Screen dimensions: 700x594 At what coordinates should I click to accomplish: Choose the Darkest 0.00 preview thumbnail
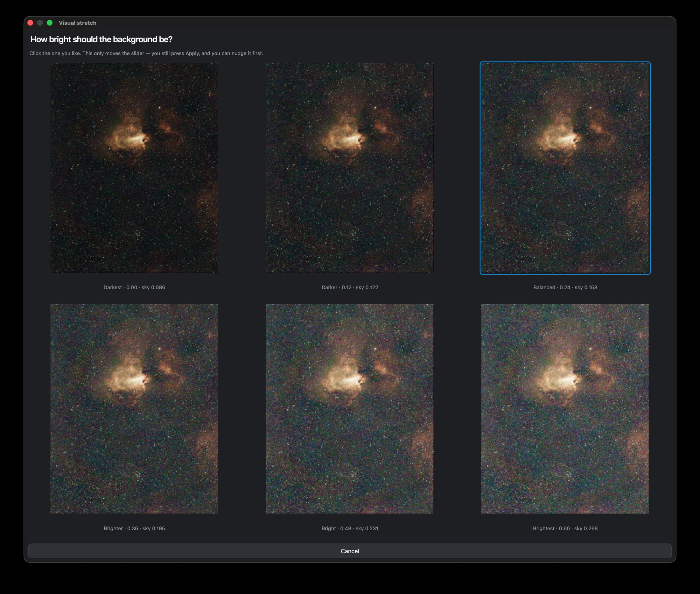click(134, 168)
